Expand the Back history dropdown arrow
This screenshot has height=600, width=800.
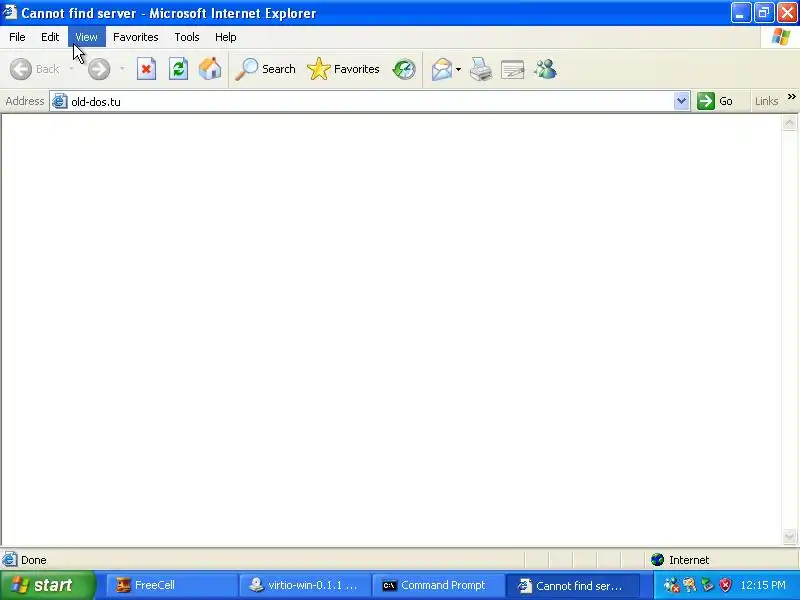coord(71,69)
